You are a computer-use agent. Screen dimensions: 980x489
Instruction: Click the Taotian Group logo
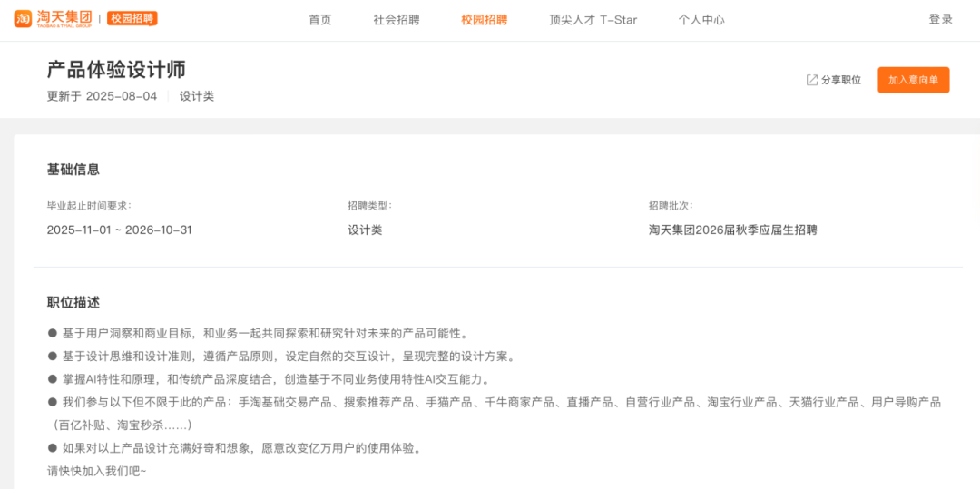(54, 19)
